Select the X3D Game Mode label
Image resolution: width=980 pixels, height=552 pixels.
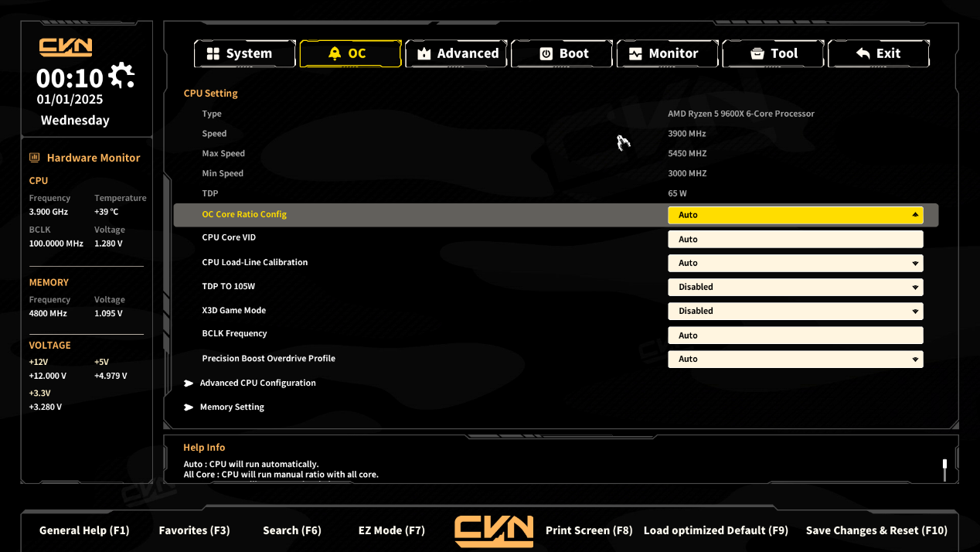[x=233, y=310]
